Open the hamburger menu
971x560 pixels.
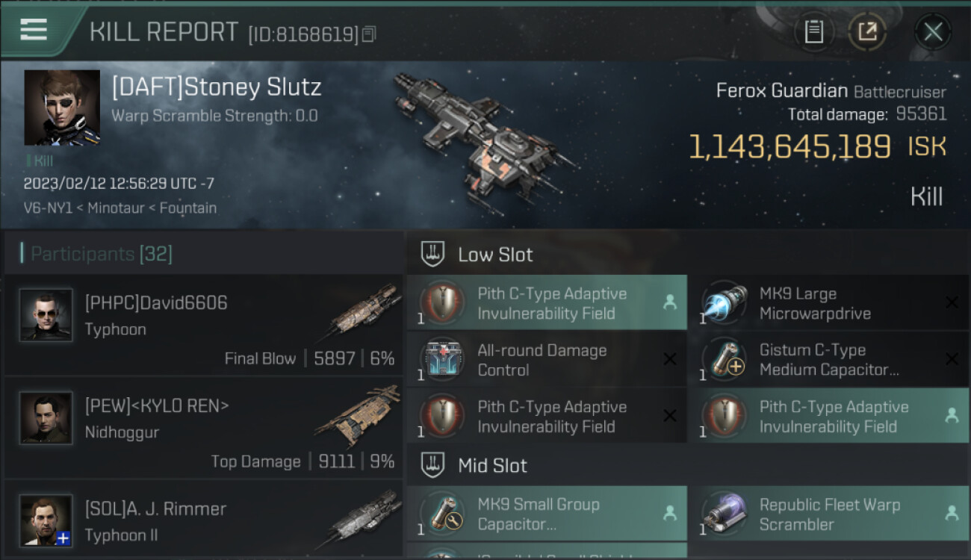click(x=34, y=30)
